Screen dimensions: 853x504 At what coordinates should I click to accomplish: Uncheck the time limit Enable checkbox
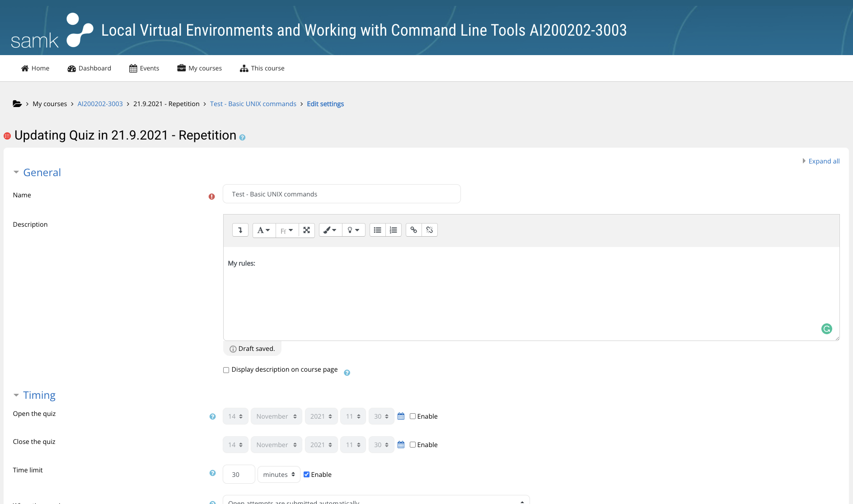click(x=306, y=474)
